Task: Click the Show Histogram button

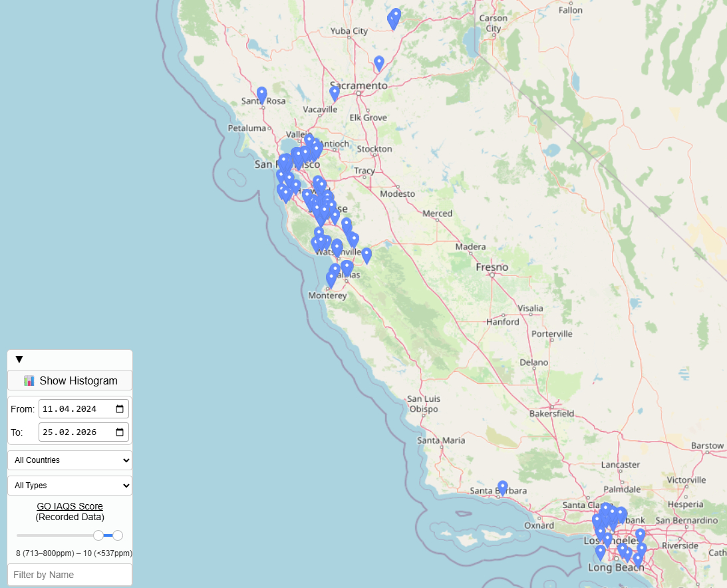Action: [x=70, y=380]
